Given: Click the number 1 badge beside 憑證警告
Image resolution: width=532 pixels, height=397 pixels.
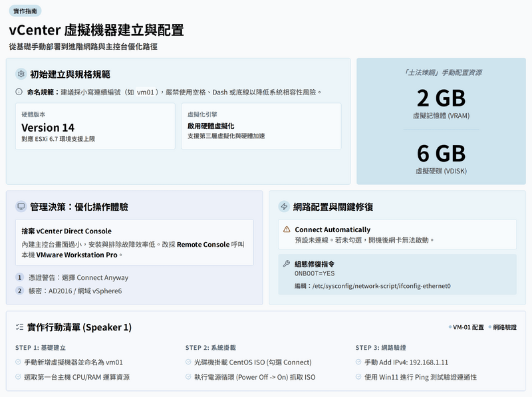Looking at the screenshot, I should pyautogui.click(x=20, y=277).
